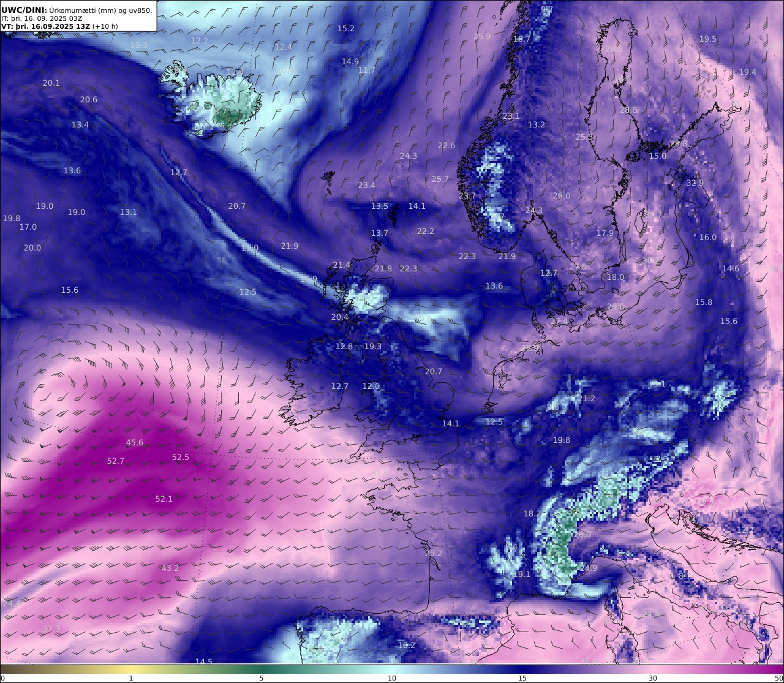Click the 1 tick on the color scale
The height and width of the screenshot is (683, 784).
coord(131,677)
